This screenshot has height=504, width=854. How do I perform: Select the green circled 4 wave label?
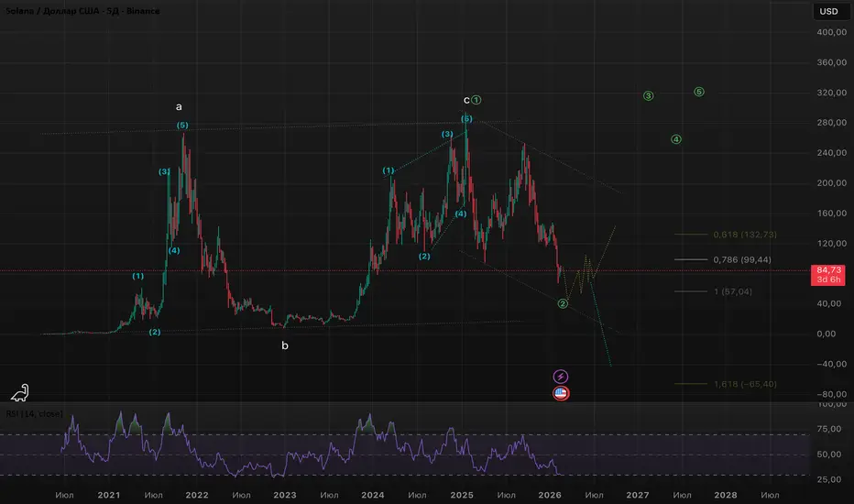pos(676,139)
